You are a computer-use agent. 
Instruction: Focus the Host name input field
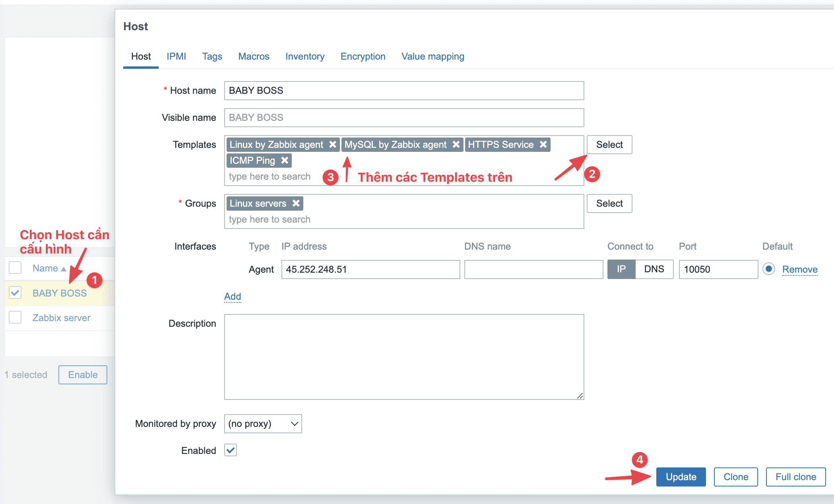[x=404, y=91]
